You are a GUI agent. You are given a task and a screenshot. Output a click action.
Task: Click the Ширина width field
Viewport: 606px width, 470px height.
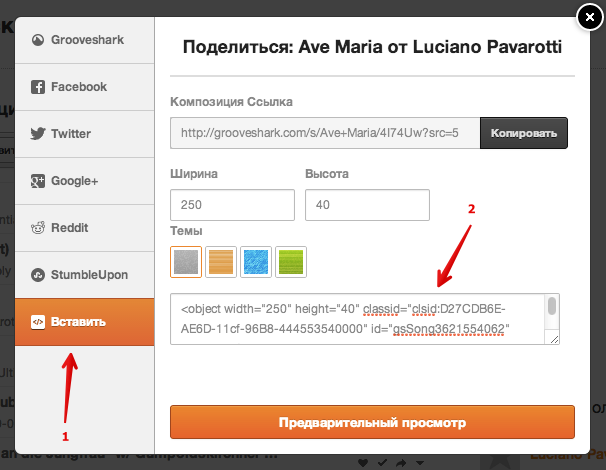tap(232, 205)
